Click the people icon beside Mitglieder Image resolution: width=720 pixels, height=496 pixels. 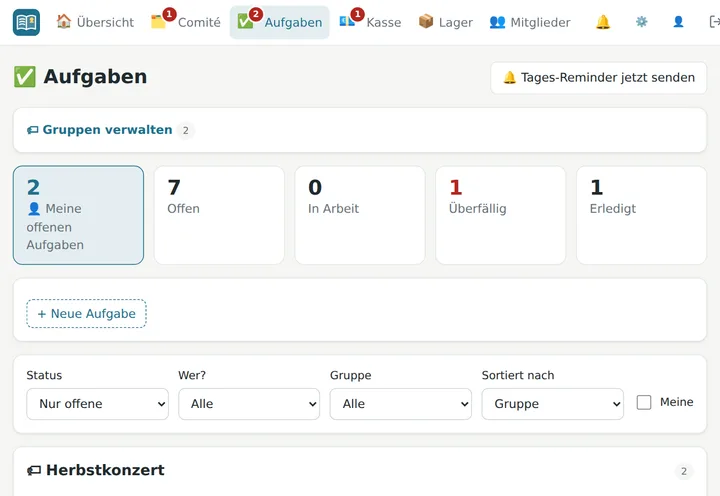pos(497,22)
